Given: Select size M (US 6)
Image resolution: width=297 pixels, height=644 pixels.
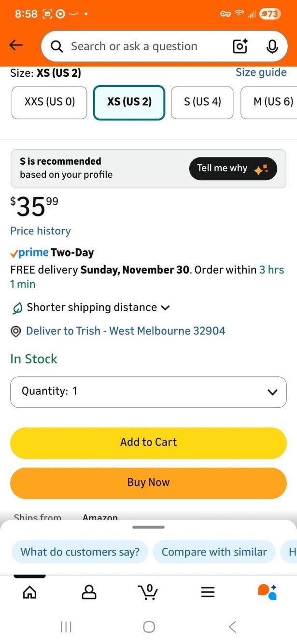Looking at the screenshot, I should tap(269, 102).
